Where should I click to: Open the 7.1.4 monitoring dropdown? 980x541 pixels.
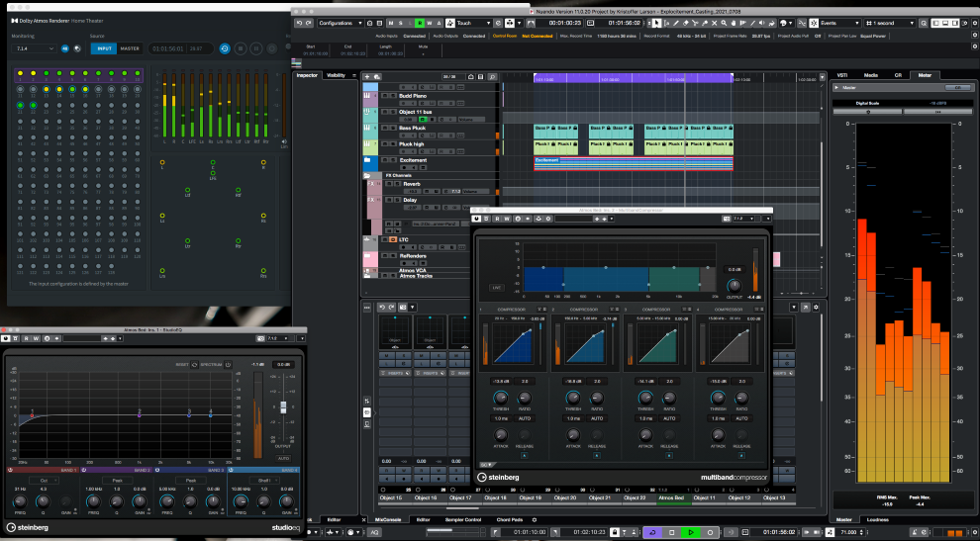(x=34, y=48)
